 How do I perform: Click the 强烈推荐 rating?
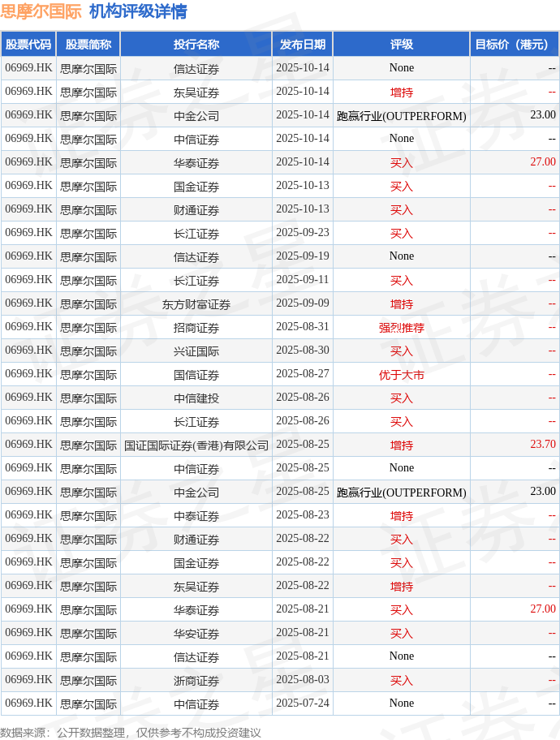point(402,328)
